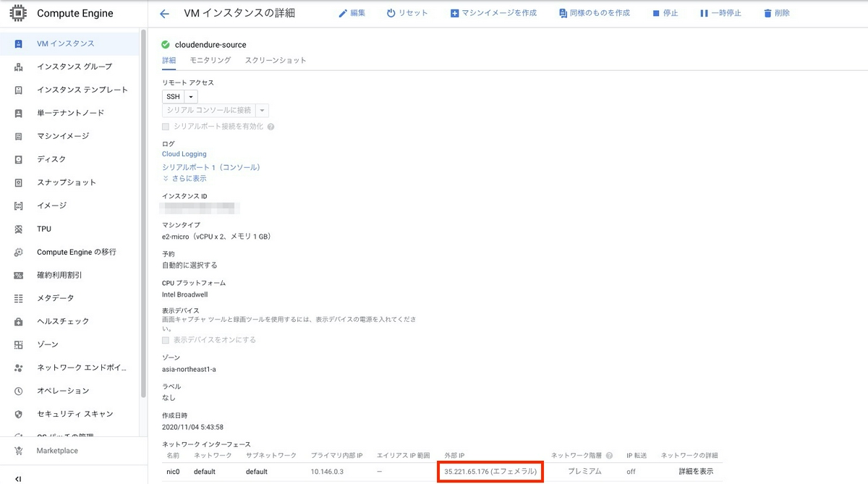This screenshot has height=484, width=868.
Task: Switch to the モニタリング tab
Action: coord(210,60)
